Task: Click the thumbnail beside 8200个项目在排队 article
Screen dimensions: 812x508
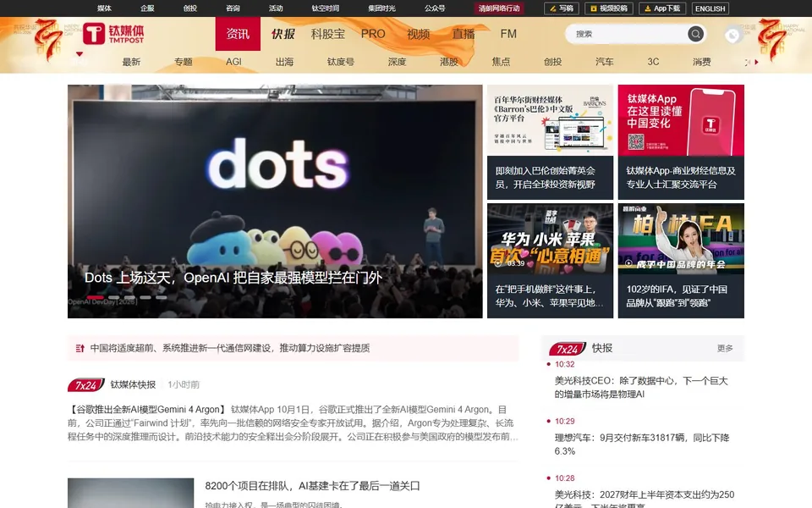Action: (130, 493)
